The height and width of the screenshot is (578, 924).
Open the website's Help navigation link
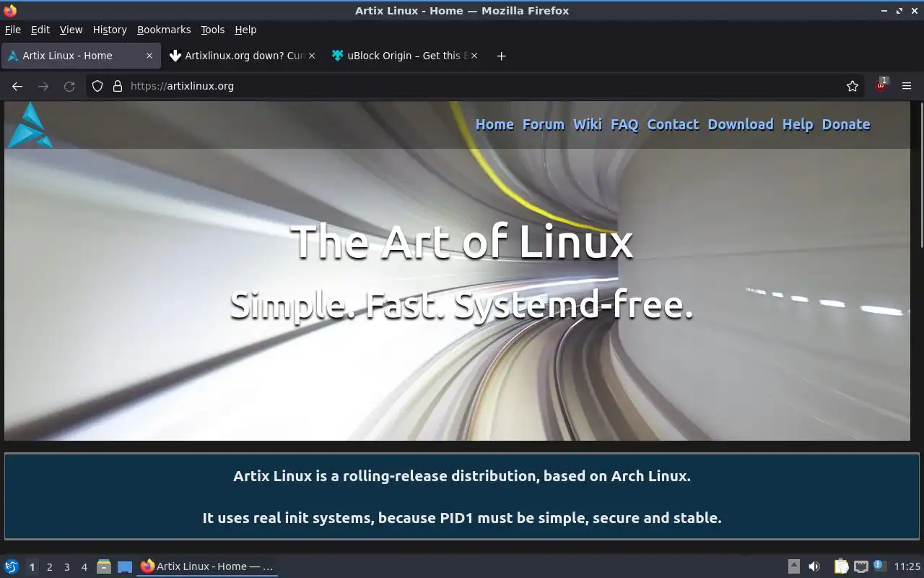tap(798, 124)
